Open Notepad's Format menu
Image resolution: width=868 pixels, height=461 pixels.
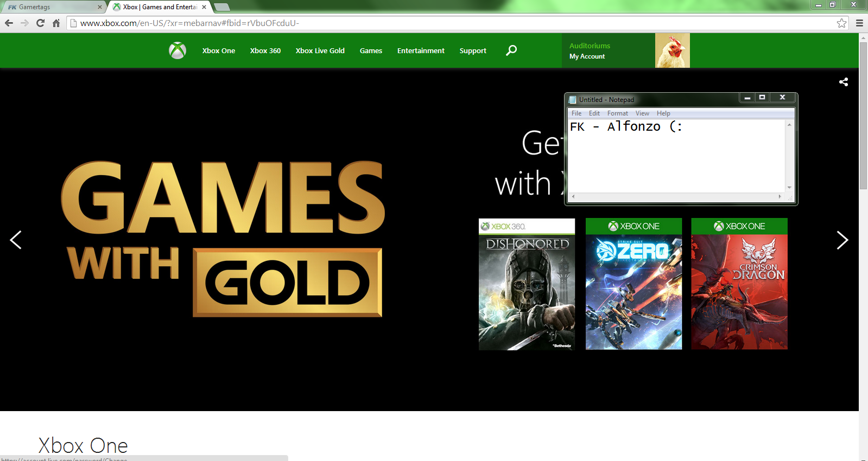coord(618,113)
